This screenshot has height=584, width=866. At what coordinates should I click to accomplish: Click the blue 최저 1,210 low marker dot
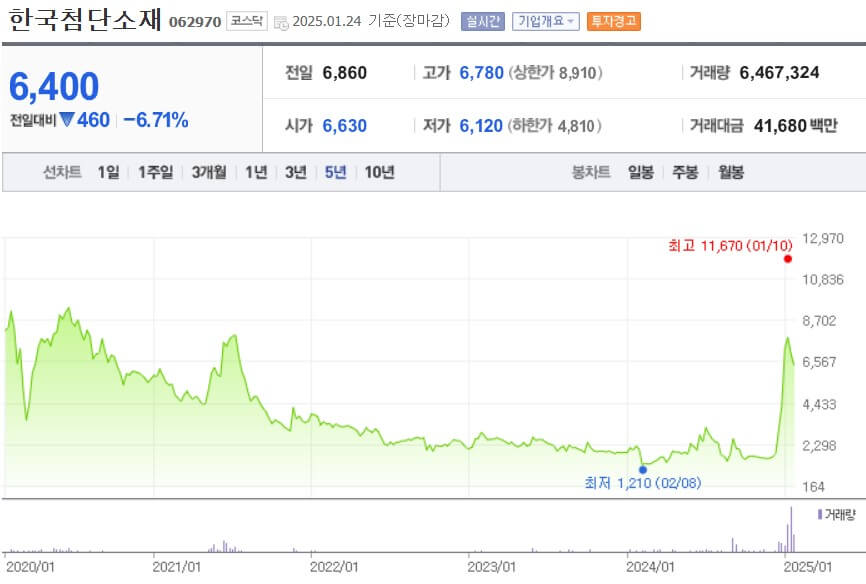pos(643,470)
